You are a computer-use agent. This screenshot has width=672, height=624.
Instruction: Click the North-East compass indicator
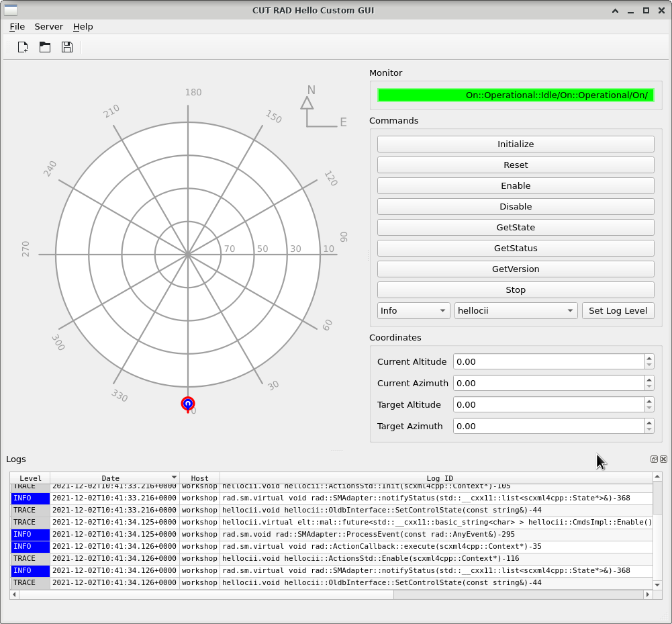pos(321,107)
